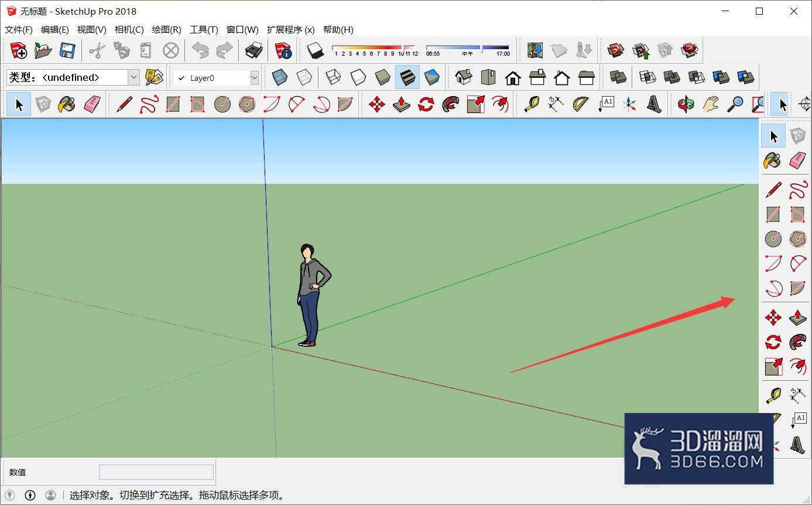Choose Push/Pull in the right-side toolbar
This screenshot has height=505, width=812.
[x=797, y=318]
